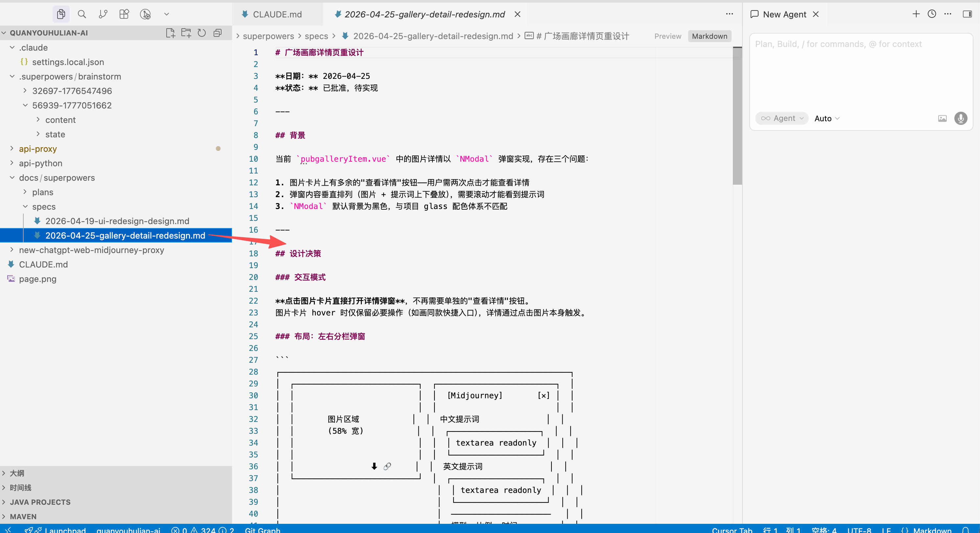The width and height of the screenshot is (980, 533).
Task: Open the Search view icon
Action: click(x=82, y=14)
